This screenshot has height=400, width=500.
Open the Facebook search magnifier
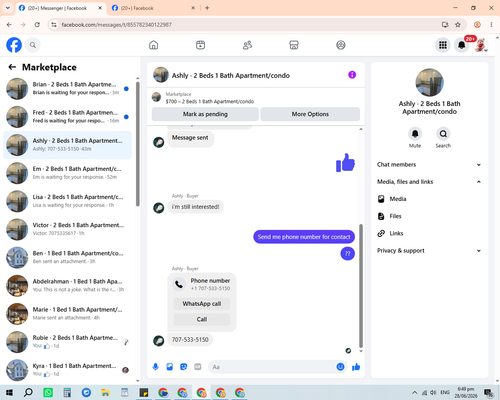[x=33, y=45]
